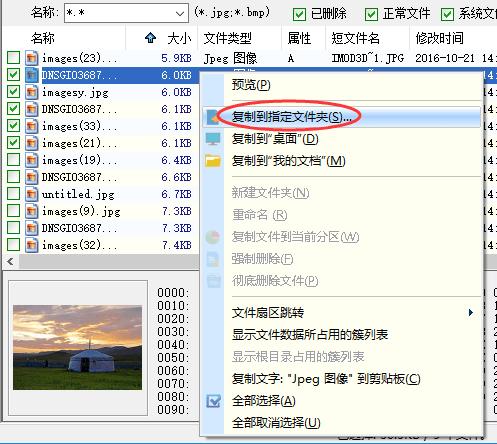Select the images(19) file name

[x=80, y=160]
